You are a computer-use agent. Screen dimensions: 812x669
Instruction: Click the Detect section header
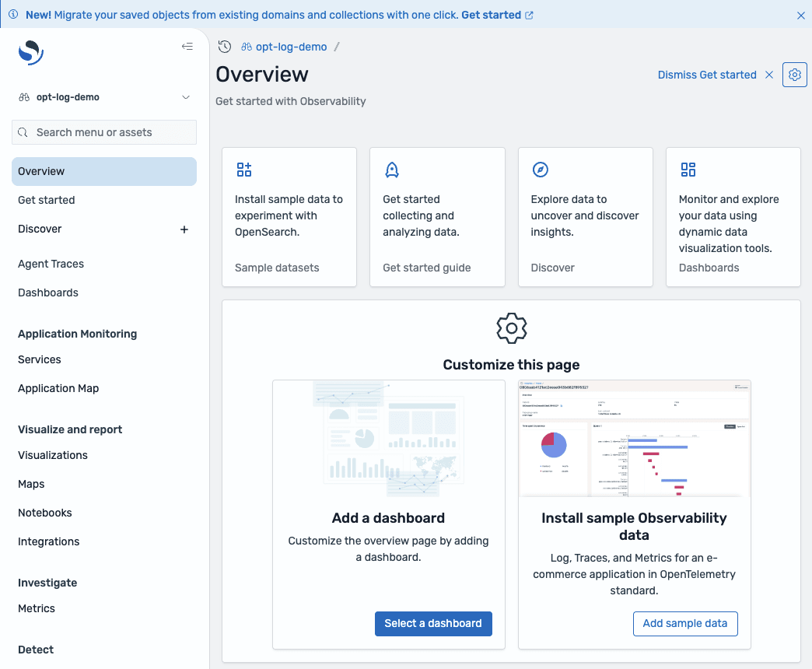point(36,650)
